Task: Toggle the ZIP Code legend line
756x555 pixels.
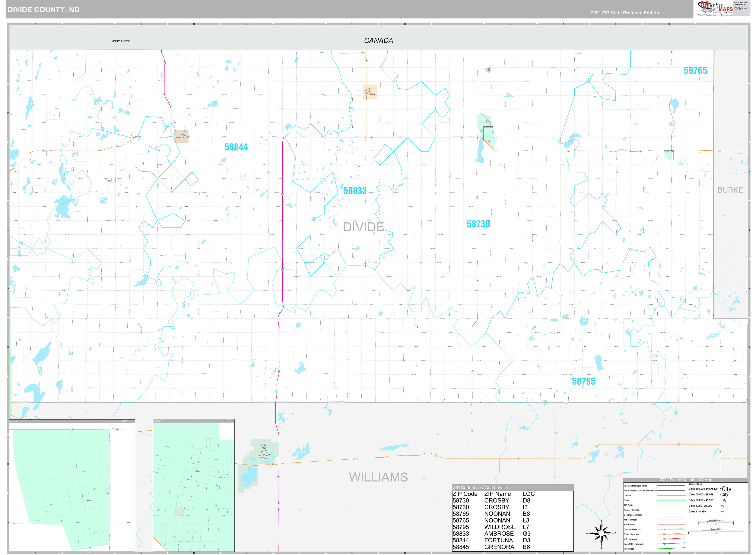Action: pos(671,505)
